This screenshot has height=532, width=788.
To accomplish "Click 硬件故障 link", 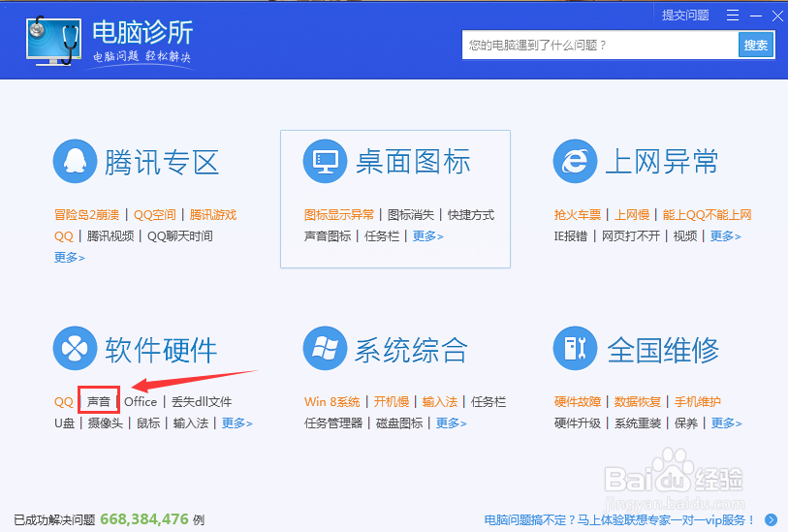I will tap(578, 402).
